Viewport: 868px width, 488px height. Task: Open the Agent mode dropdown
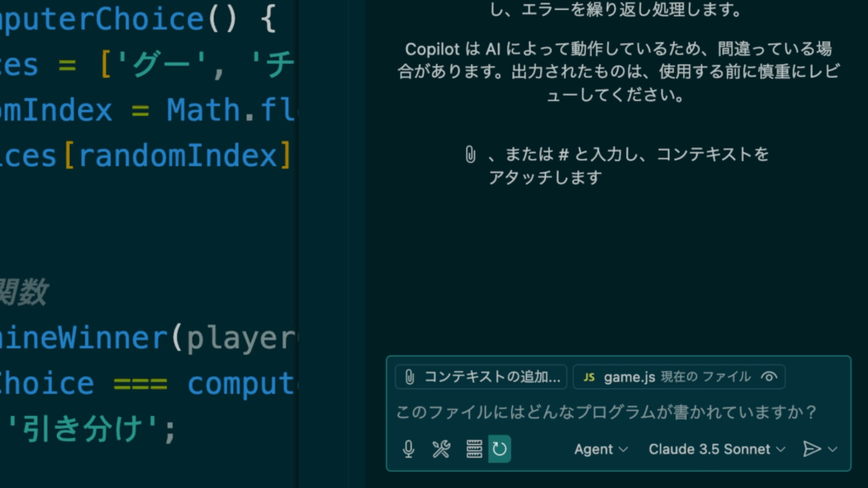click(601, 449)
